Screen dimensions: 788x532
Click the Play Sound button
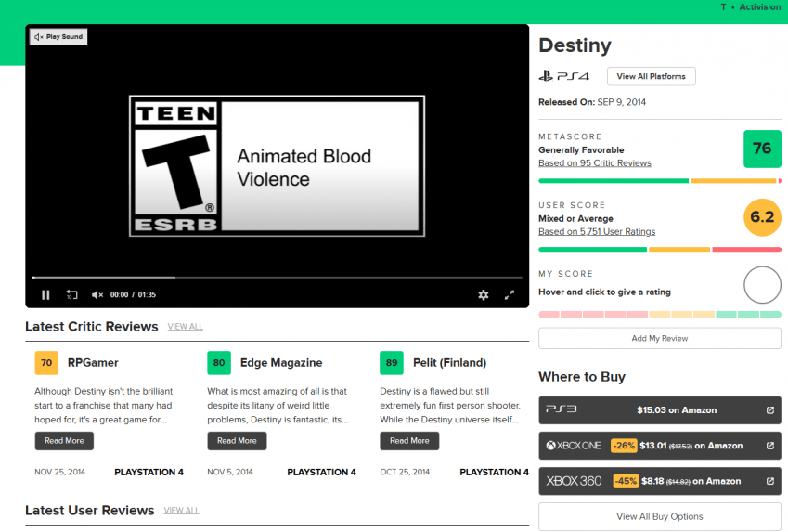click(58, 37)
